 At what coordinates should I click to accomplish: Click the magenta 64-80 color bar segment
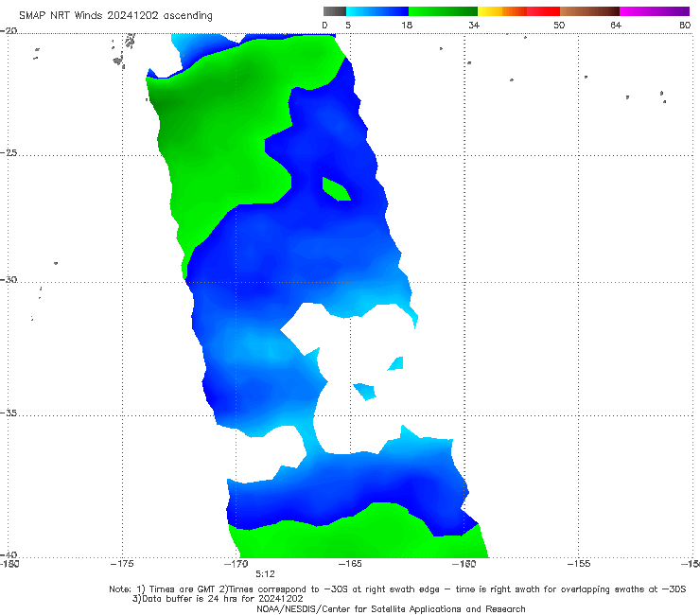(655, 11)
